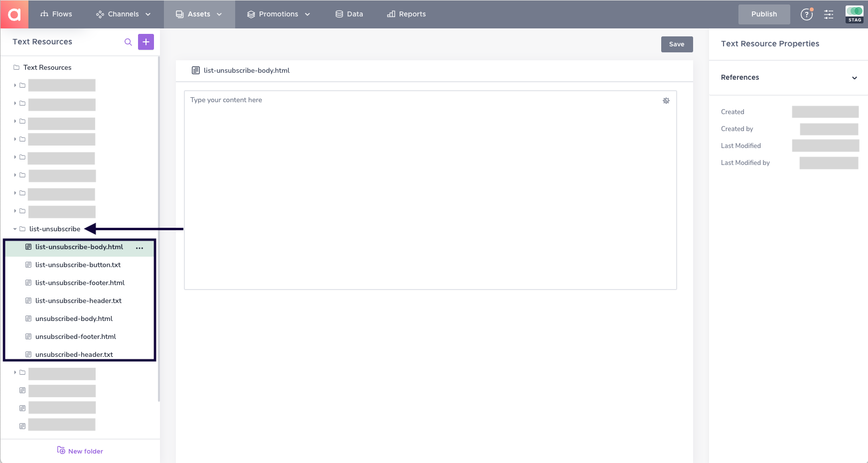This screenshot has width=868, height=463.
Task: Click the list-unsubscribe-body.html editor title
Action: (x=247, y=70)
